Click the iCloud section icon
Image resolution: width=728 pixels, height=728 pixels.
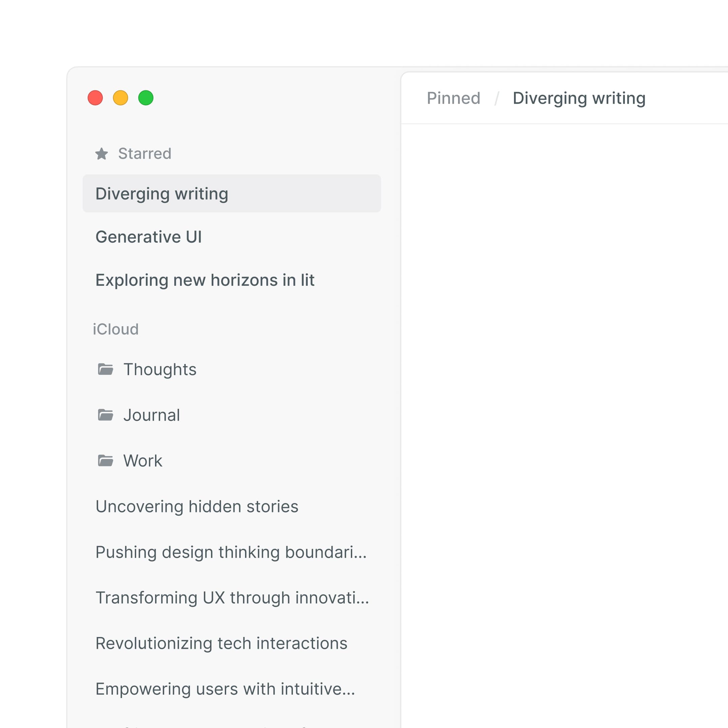coord(115,328)
